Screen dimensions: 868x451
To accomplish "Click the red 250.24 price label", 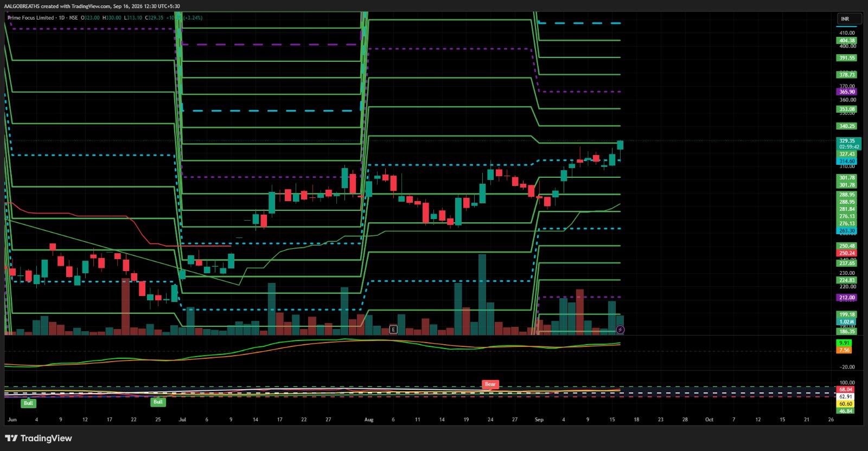I will (847, 253).
